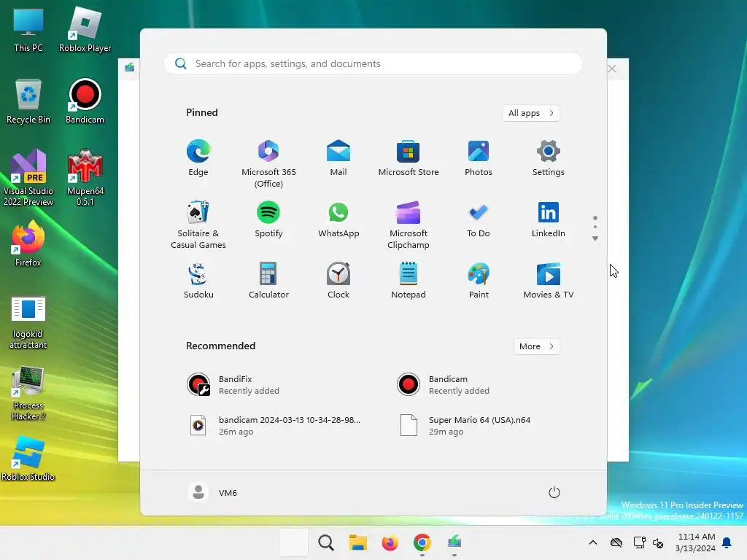Open the To Do app
The height and width of the screenshot is (560, 747).
(479, 219)
